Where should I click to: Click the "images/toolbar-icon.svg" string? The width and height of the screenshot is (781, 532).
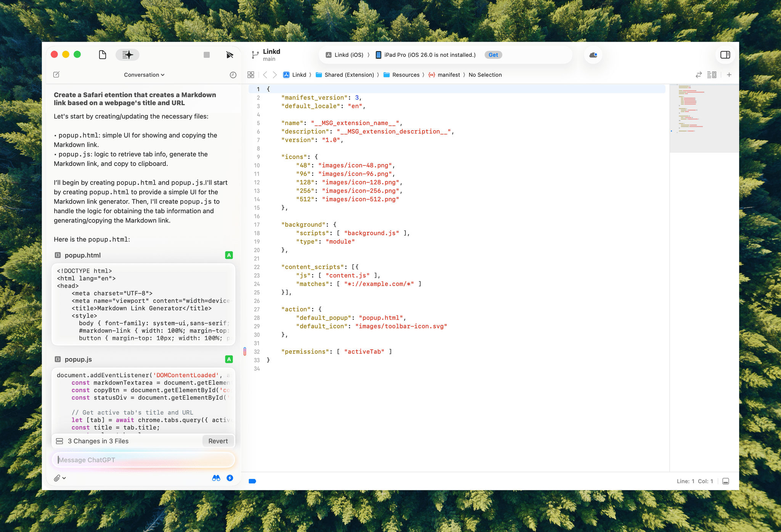click(x=401, y=326)
